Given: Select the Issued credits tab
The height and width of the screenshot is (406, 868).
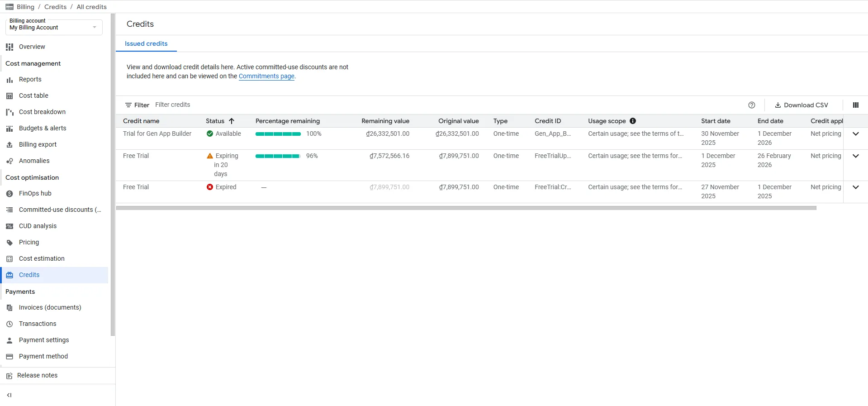Looking at the screenshot, I should (x=146, y=44).
